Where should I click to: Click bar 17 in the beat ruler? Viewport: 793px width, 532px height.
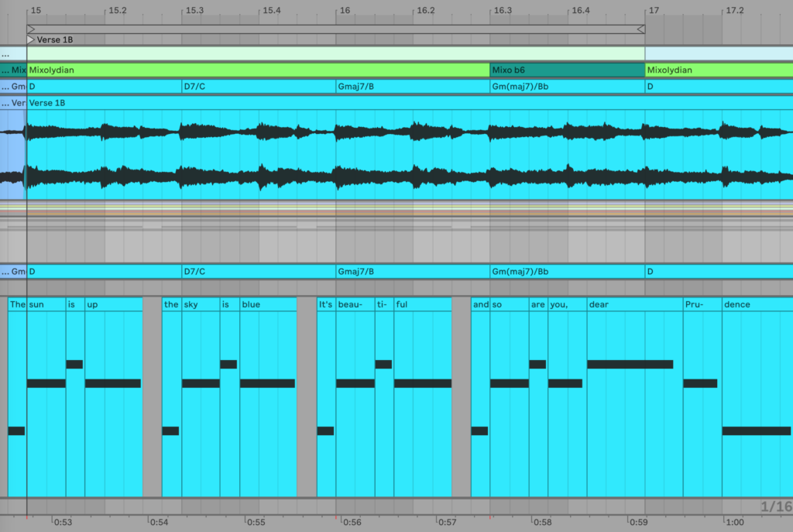pyautogui.click(x=654, y=10)
